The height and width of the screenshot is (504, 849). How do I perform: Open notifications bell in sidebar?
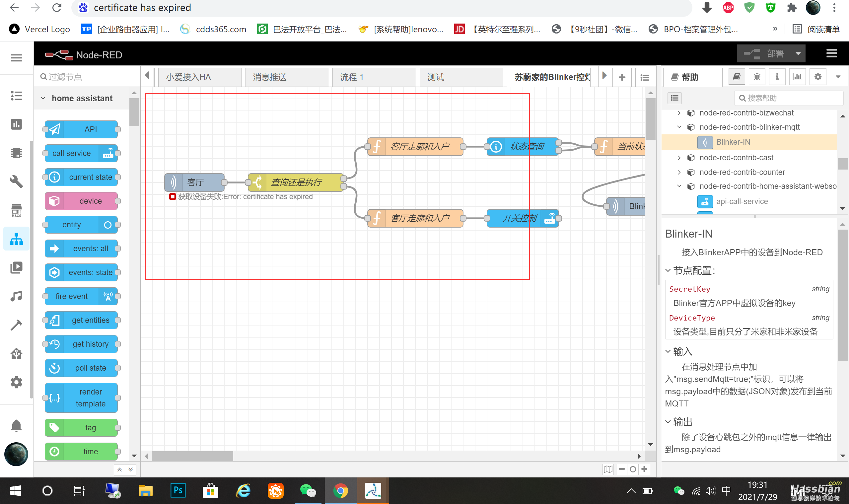(16, 426)
